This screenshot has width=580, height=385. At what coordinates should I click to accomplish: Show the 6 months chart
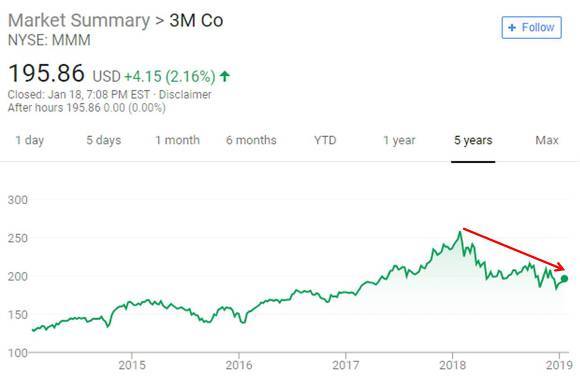[251, 140]
